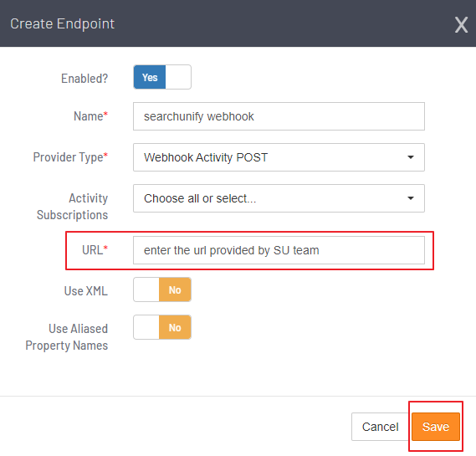
Task: Close the Create Endpoint dialog with X
Action: click(x=461, y=25)
